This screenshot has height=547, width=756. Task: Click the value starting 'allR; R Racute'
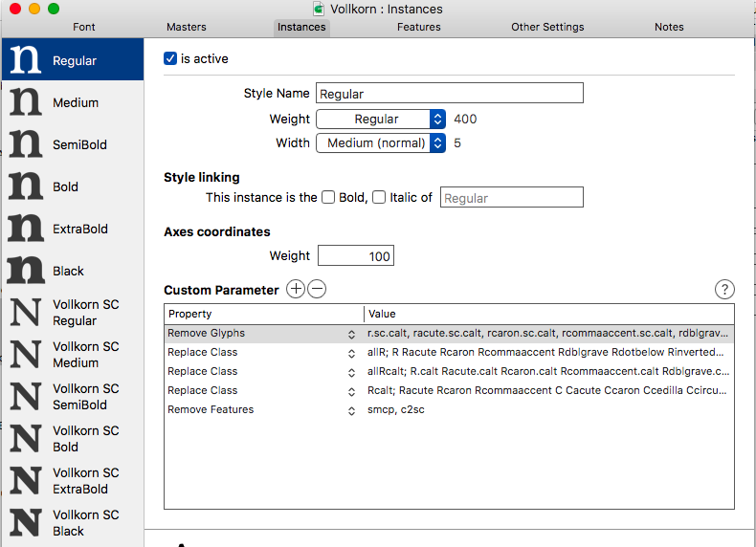545,352
